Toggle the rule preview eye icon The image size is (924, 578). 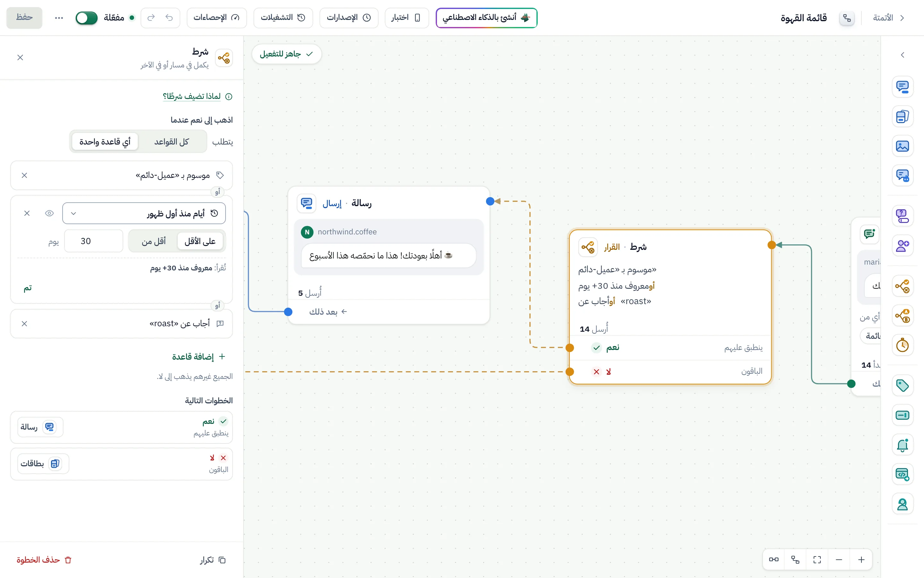coord(49,213)
